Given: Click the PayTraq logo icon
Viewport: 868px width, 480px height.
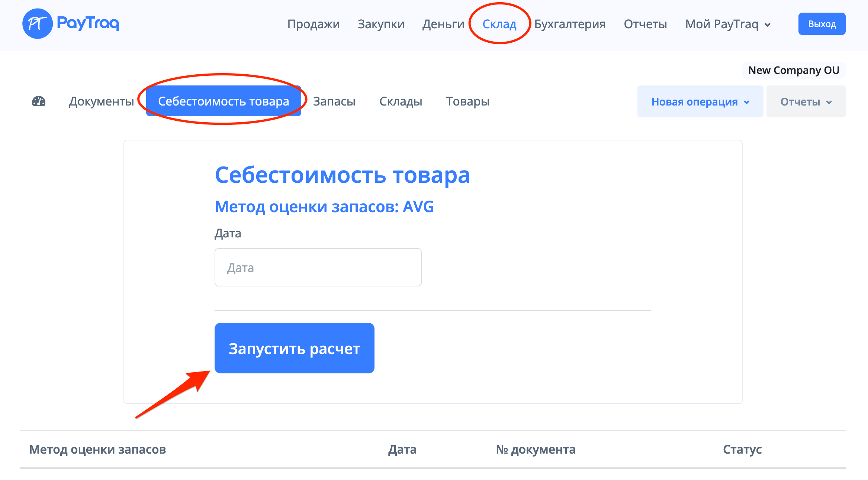Looking at the screenshot, I should pos(37,23).
